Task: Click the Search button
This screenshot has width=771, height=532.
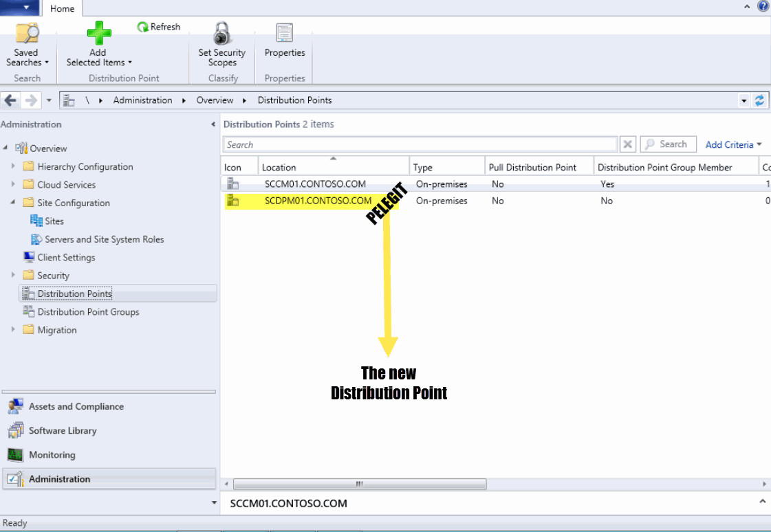Action: pyautogui.click(x=669, y=144)
